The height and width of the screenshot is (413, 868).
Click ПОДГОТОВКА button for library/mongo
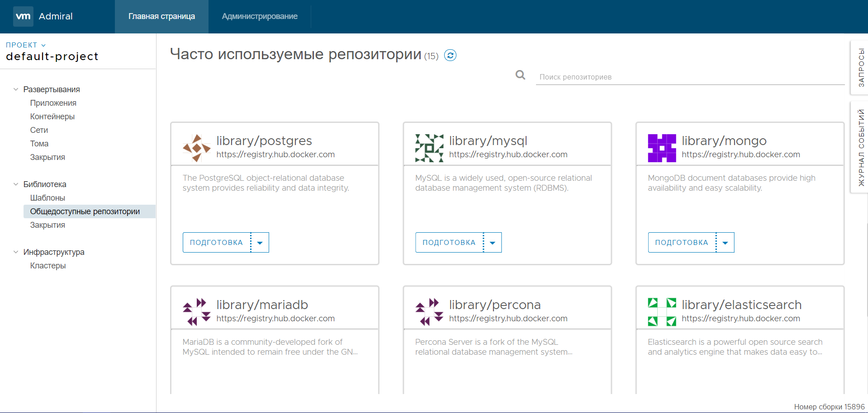[x=682, y=243]
